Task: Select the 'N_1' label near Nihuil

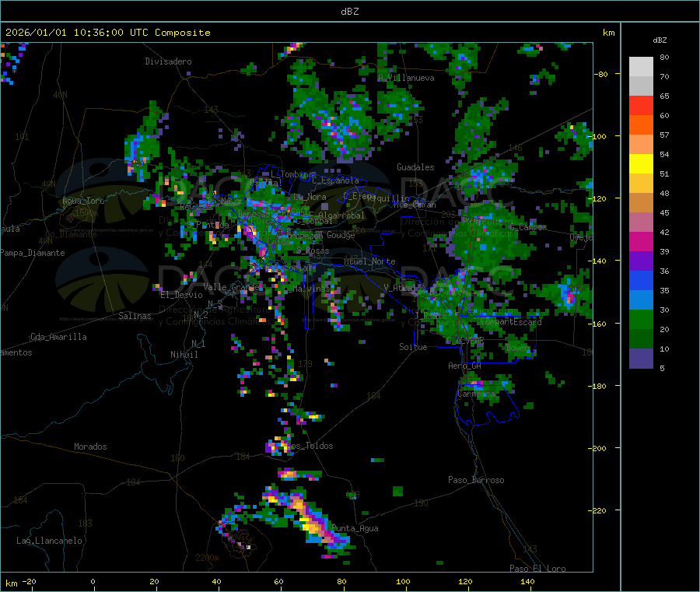Action: click(198, 343)
